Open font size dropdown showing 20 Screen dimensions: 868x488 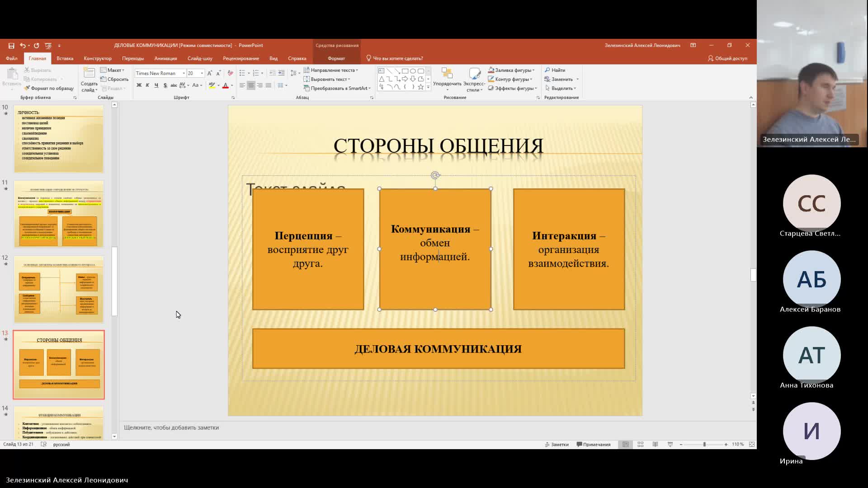tap(202, 73)
